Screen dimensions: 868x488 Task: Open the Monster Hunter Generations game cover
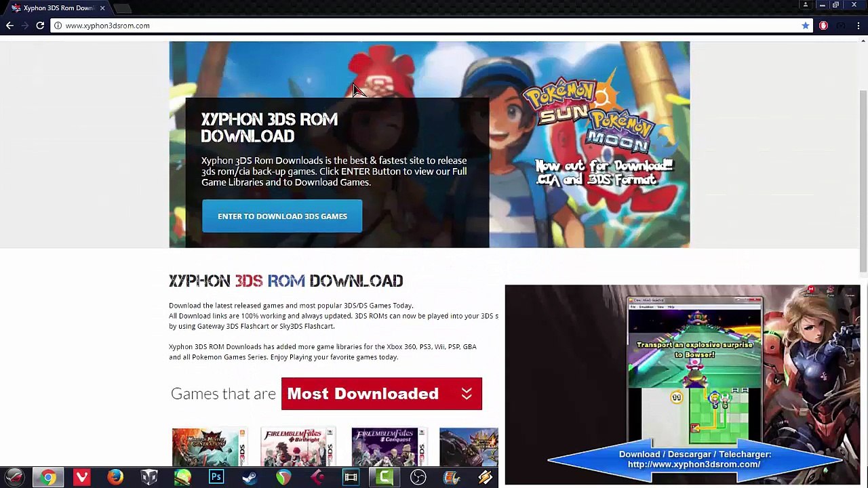click(209, 447)
